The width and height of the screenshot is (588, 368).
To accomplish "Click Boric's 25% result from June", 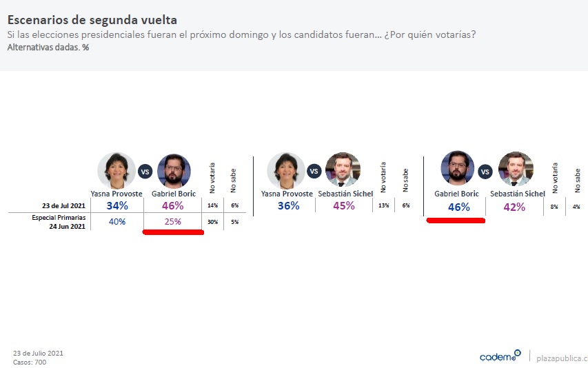I will click(x=172, y=222).
